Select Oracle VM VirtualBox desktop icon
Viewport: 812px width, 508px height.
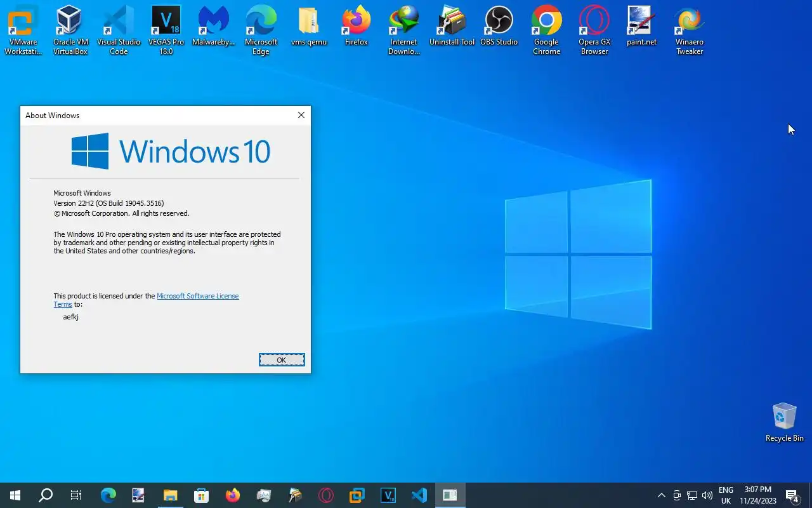tap(70, 30)
